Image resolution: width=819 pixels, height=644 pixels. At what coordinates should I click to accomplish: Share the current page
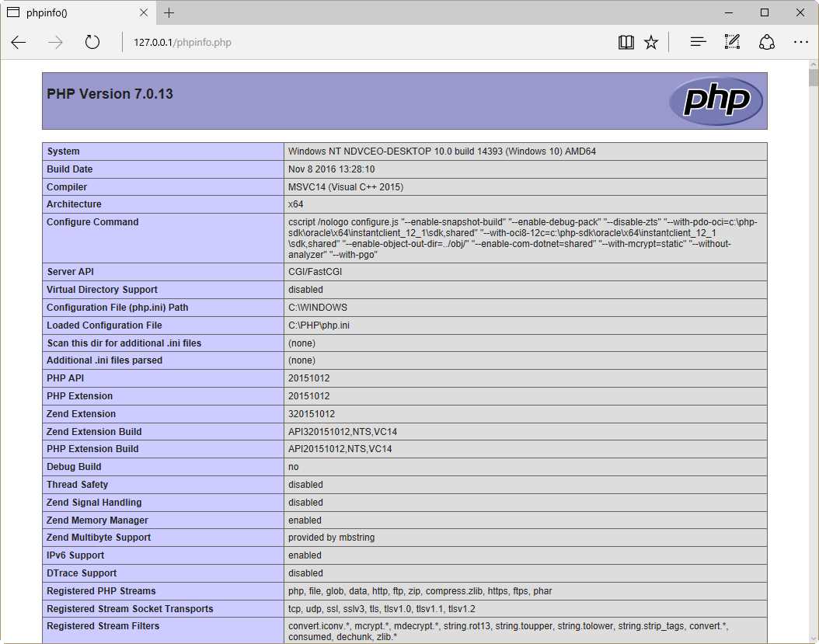[x=766, y=42]
